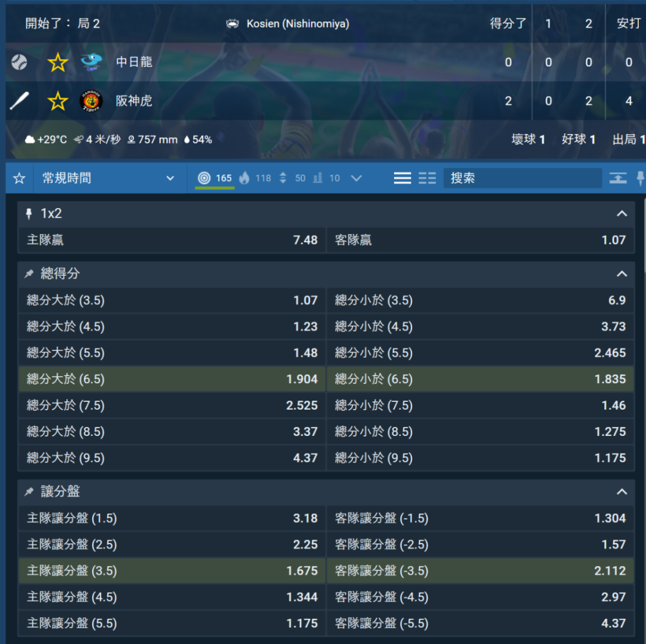Select 主隊讓分盤 (5.5) odds 1.175

click(x=172, y=623)
